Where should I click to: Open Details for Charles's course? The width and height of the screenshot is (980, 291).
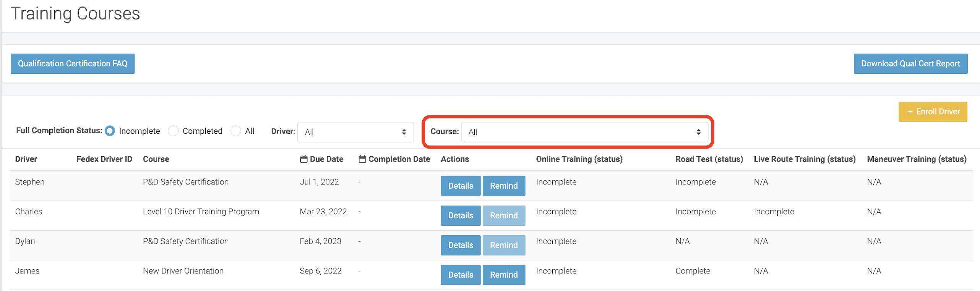[461, 216]
